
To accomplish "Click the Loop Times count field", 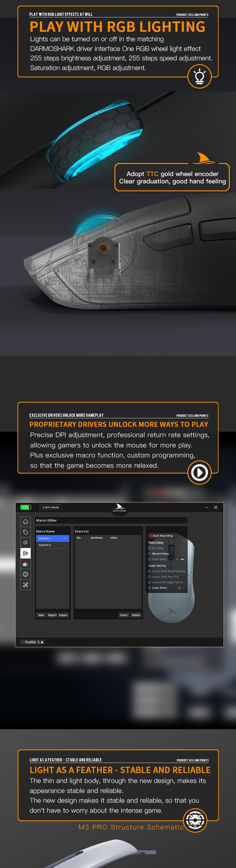I will point(179,588).
